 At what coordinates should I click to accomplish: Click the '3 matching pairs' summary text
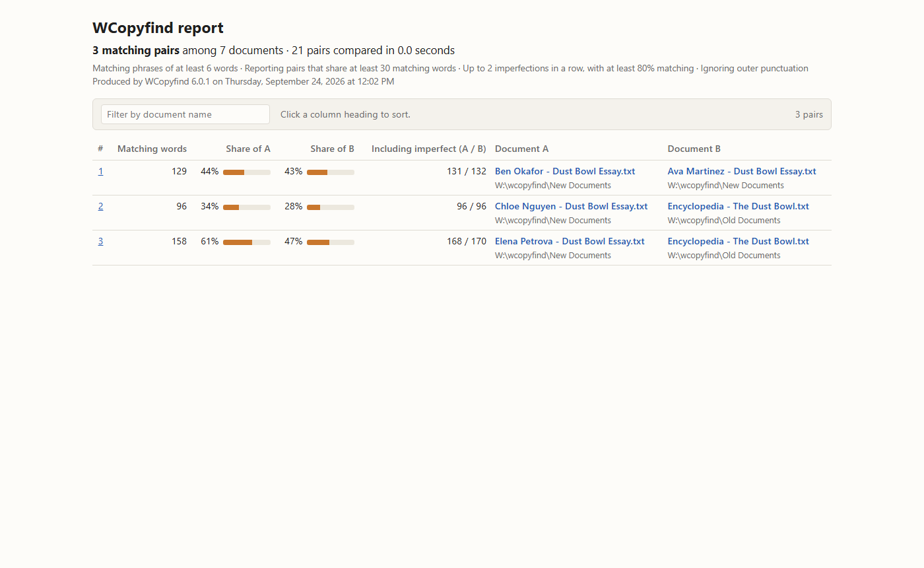pos(136,50)
